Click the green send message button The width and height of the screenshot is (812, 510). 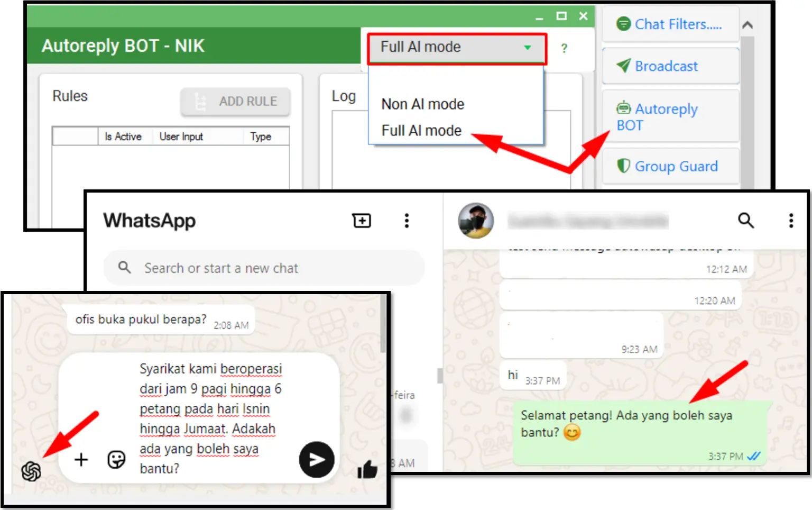[316, 460]
